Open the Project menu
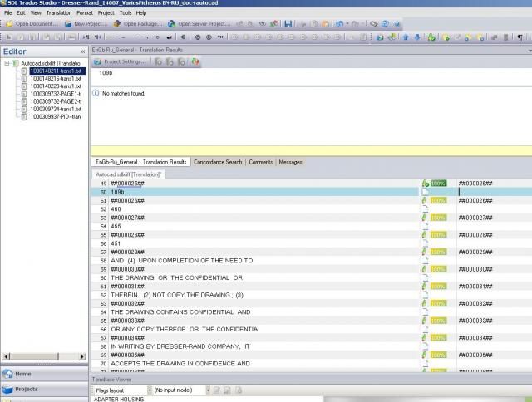Image resolution: width=532 pixels, height=402 pixels. (106, 13)
